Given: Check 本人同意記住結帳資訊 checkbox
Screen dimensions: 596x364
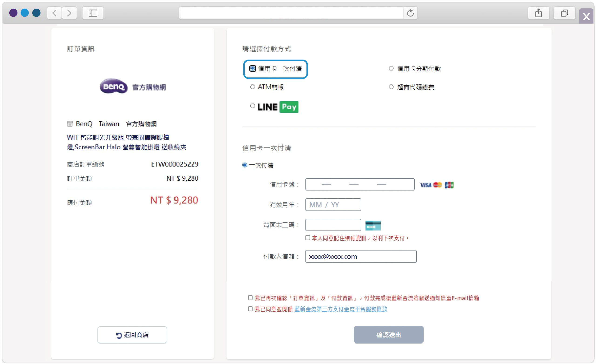Looking at the screenshot, I should (308, 238).
